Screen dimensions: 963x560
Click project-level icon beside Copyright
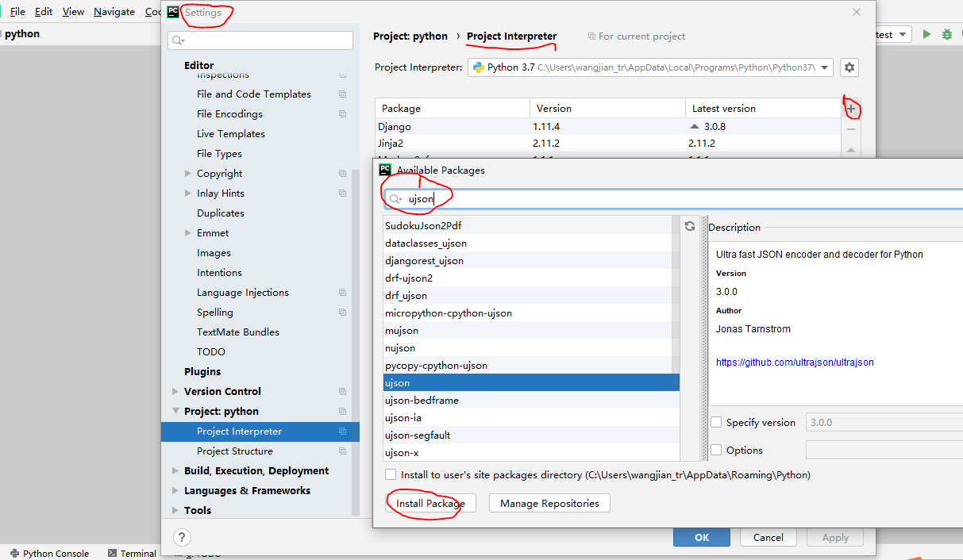pos(343,174)
